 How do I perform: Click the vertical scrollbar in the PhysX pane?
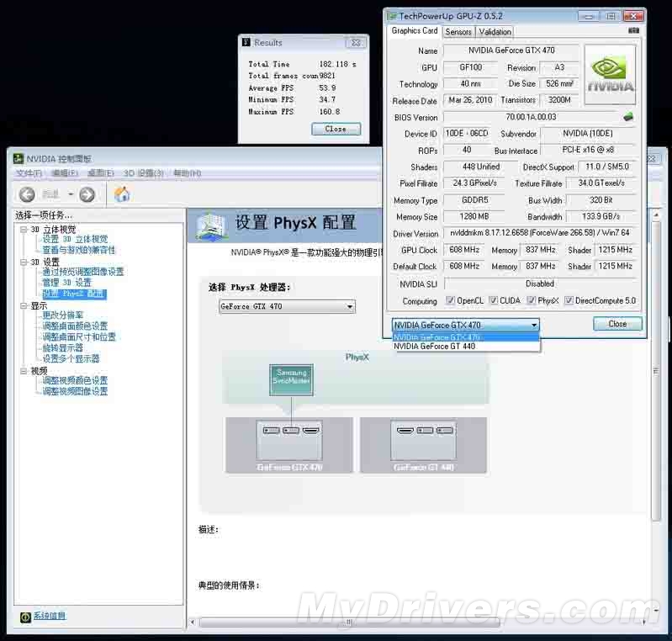[656, 371]
